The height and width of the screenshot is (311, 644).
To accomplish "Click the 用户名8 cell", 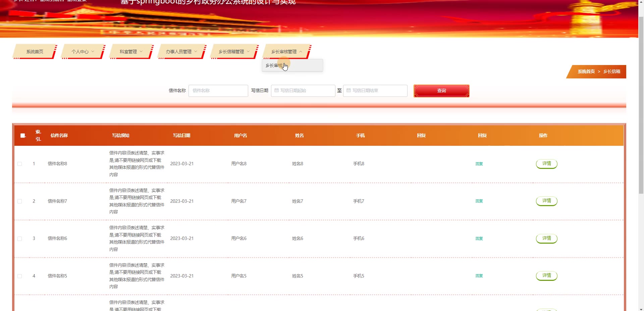I will 239,164.
